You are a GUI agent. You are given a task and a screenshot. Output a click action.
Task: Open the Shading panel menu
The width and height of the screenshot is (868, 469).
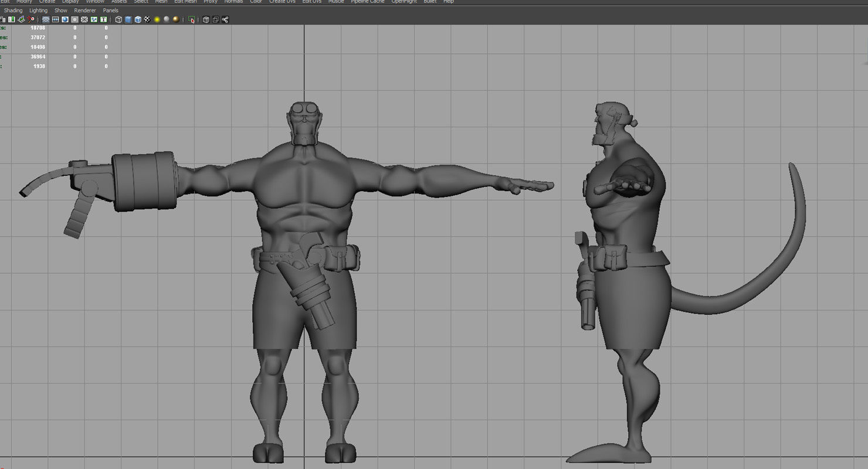pyautogui.click(x=13, y=11)
